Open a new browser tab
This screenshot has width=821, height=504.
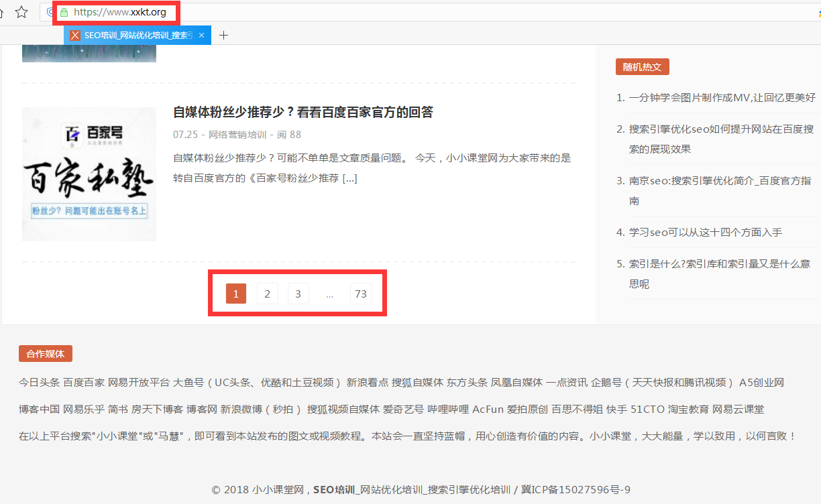click(224, 36)
